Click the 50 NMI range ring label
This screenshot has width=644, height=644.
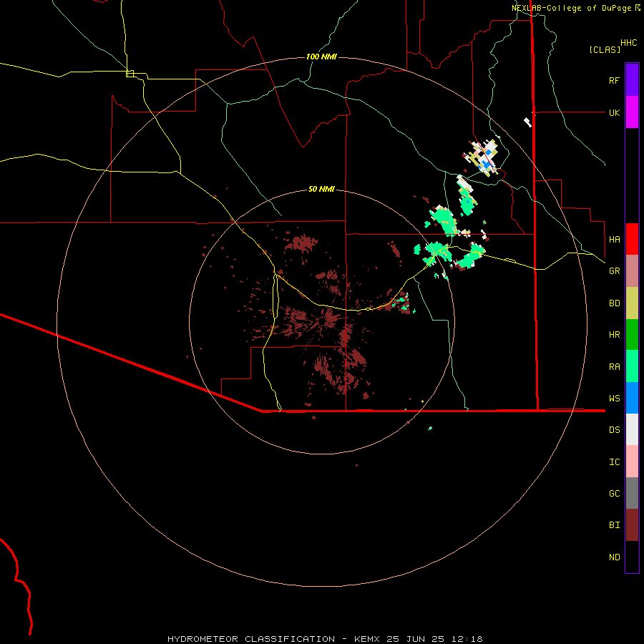(321, 189)
